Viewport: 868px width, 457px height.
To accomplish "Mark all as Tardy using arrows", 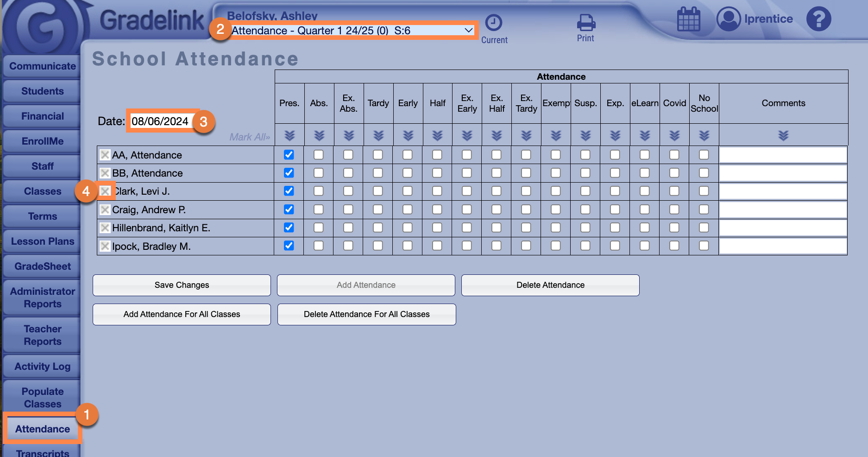I will 378,135.
